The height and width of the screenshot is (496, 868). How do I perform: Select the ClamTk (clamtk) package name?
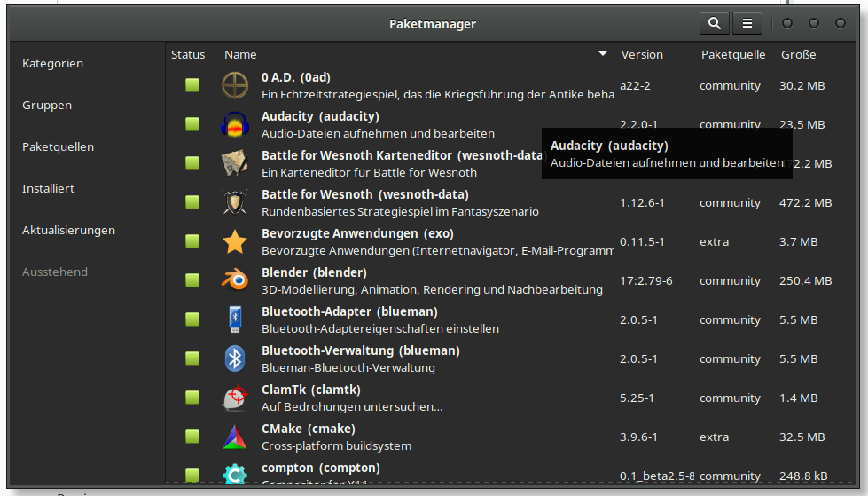tap(311, 390)
